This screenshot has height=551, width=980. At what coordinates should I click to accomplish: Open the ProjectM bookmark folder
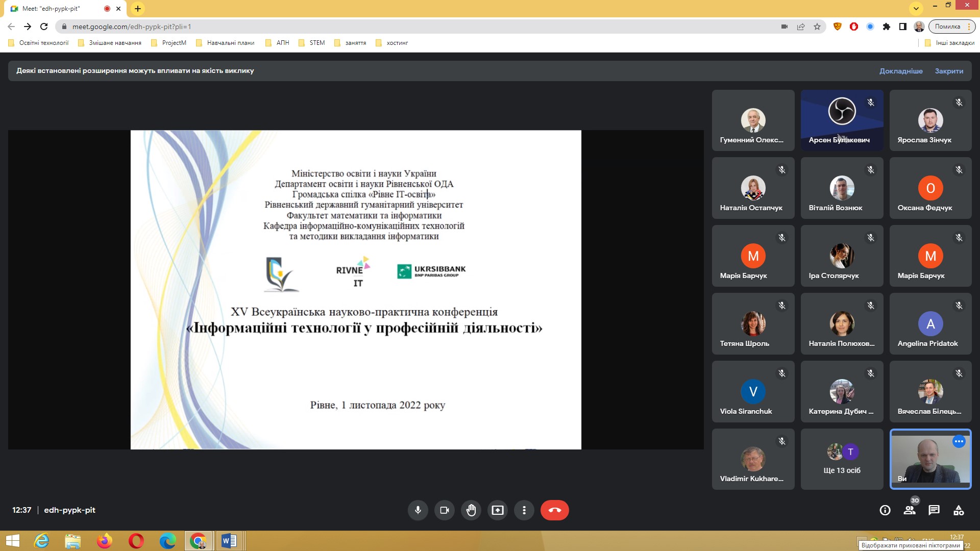coord(169,43)
